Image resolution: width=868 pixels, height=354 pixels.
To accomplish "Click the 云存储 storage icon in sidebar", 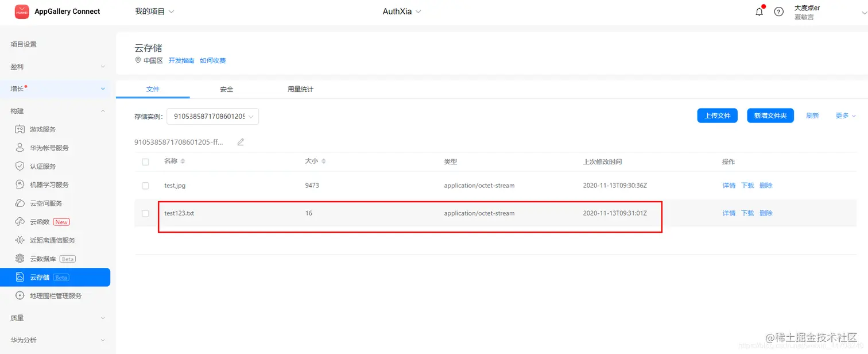I will [20, 277].
